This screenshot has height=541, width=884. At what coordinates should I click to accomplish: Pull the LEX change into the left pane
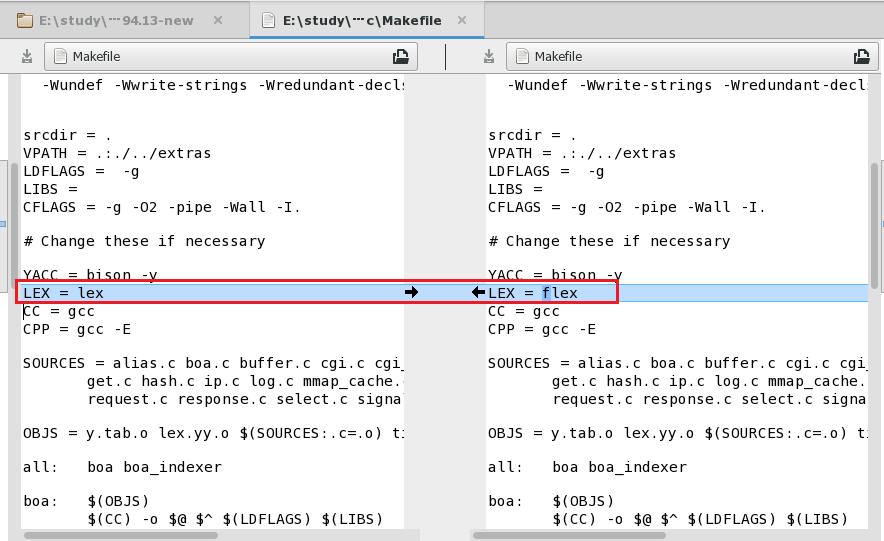tap(478, 292)
